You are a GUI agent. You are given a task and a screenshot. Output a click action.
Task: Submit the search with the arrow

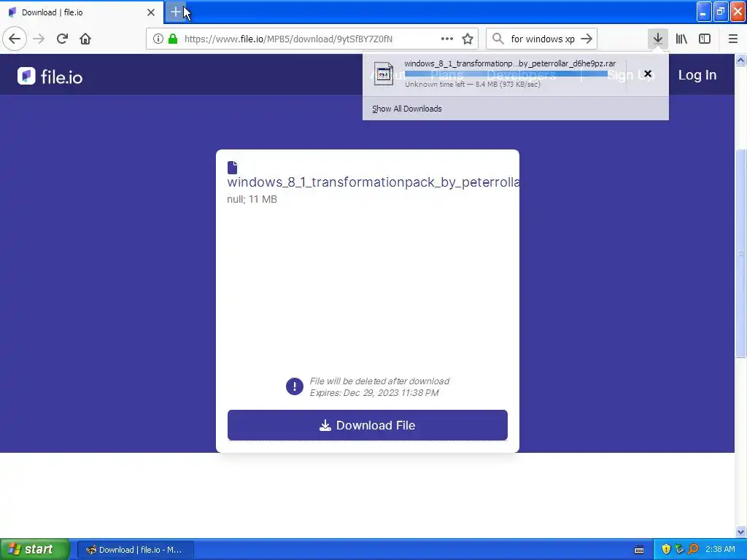click(587, 39)
